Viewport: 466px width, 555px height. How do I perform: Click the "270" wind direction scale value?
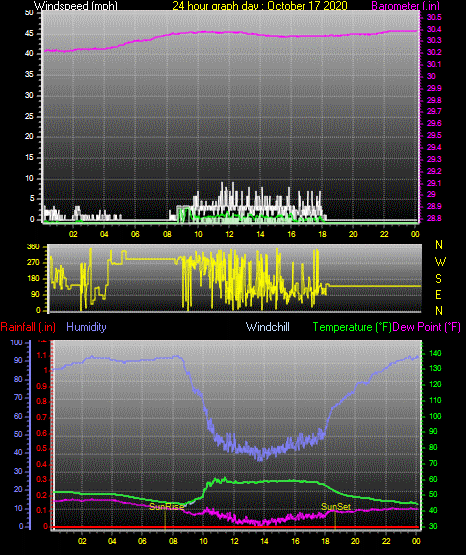pyautogui.click(x=33, y=263)
